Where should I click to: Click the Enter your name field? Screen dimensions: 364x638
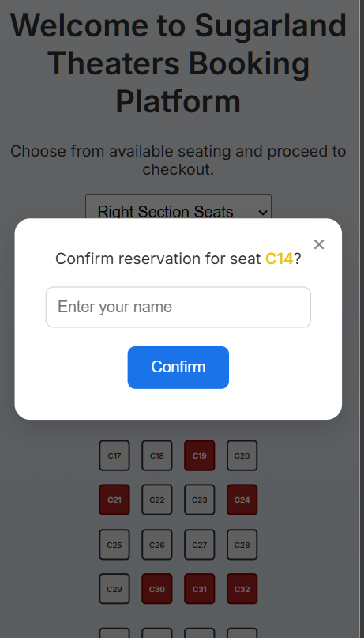178,308
